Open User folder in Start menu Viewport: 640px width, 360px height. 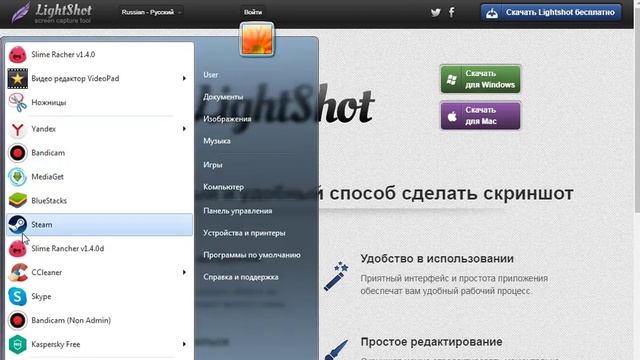pyautogui.click(x=211, y=75)
